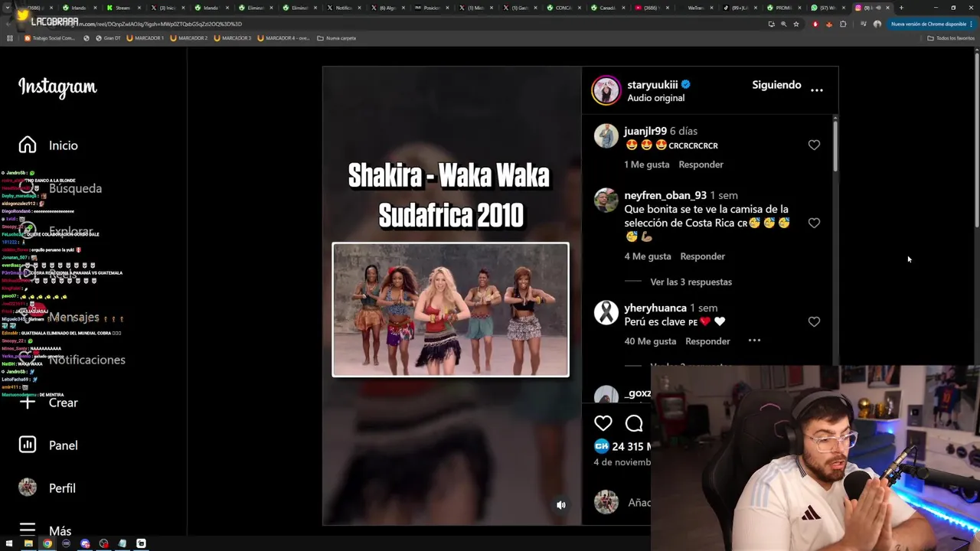980x551 pixels.
Task: Open the Nueva carpeta bookmarks folder
Action: (x=337, y=37)
